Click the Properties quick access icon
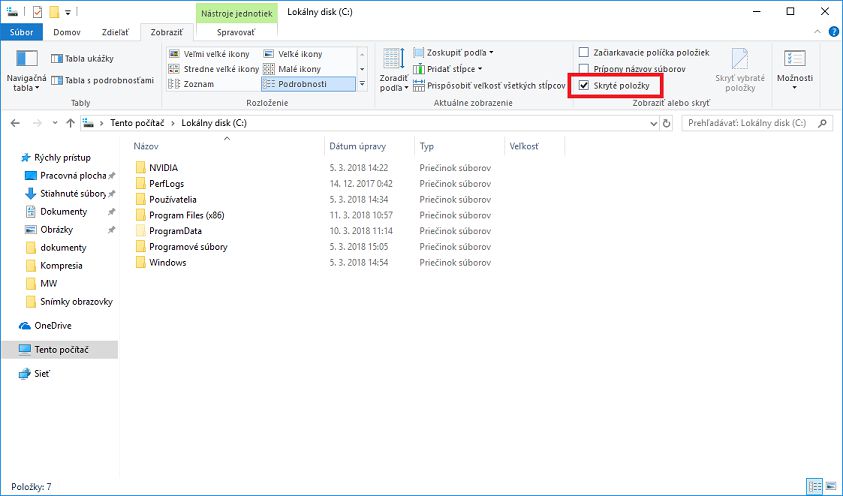Image resolution: width=843 pixels, height=496 pixels. (x=37, y=11)
